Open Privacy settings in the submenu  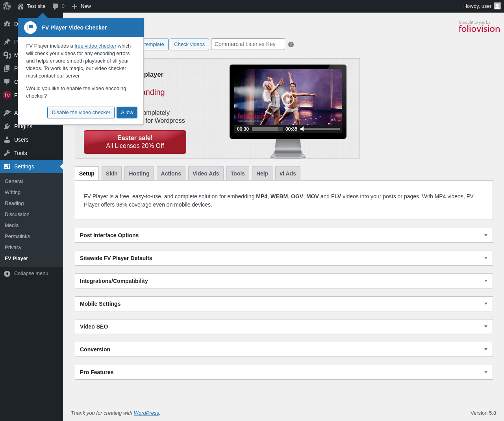[13, 247]
